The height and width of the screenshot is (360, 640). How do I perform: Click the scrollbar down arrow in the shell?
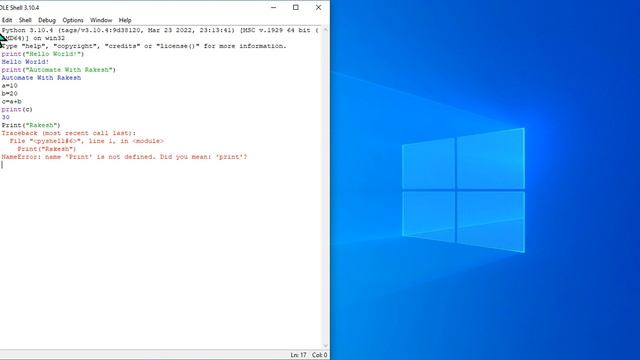(x=325, y=346)
